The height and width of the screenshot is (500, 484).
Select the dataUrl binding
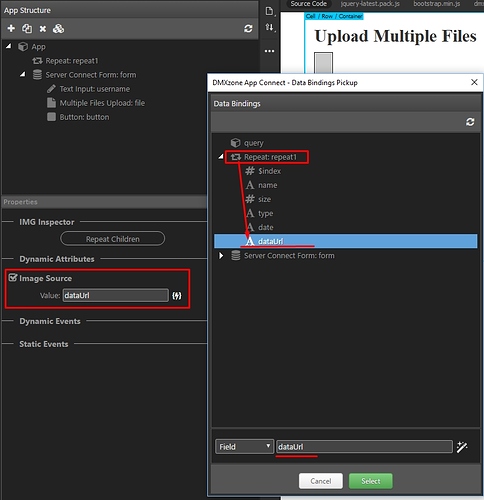click(x=345, y=241)
